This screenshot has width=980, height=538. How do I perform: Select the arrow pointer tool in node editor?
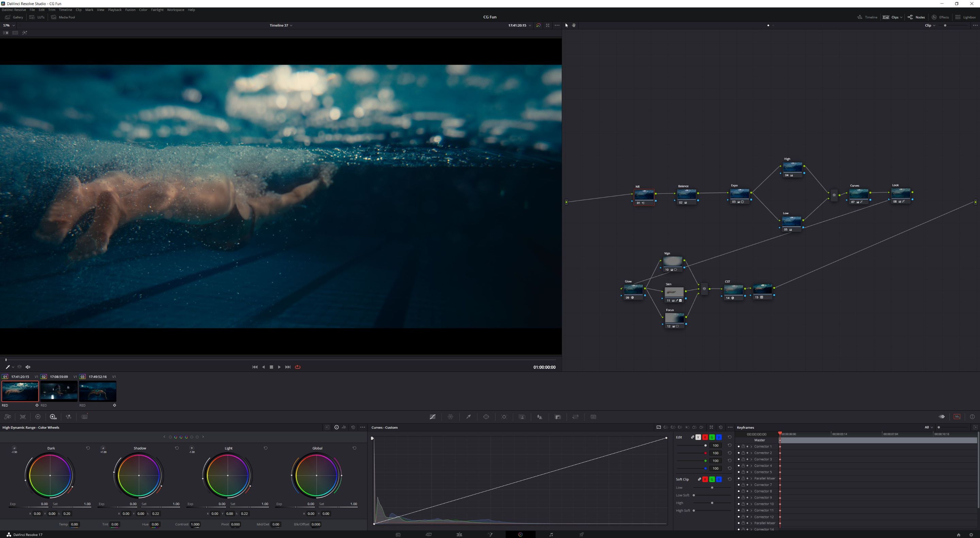[x=567, y=26]
